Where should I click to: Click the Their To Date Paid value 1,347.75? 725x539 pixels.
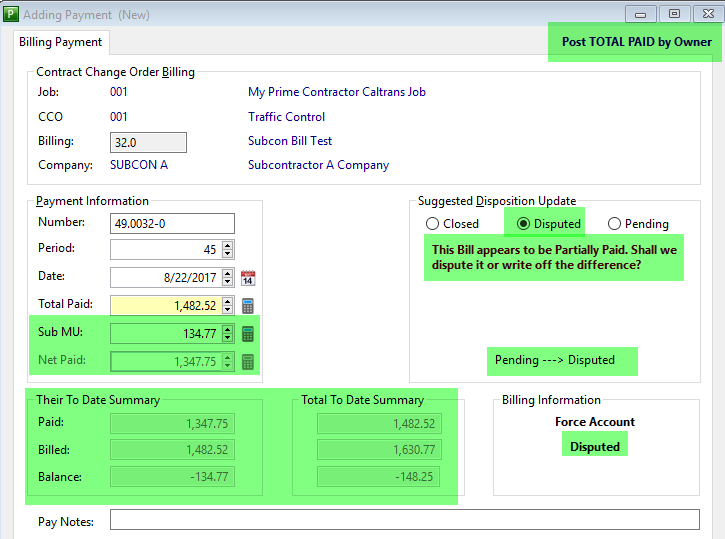[172, 423]
